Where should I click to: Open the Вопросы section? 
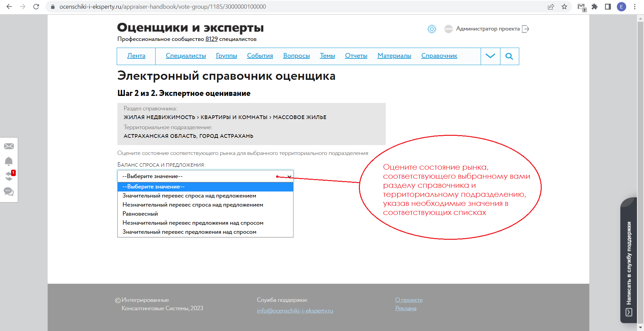pyautogui.click(x=297, y=56)
